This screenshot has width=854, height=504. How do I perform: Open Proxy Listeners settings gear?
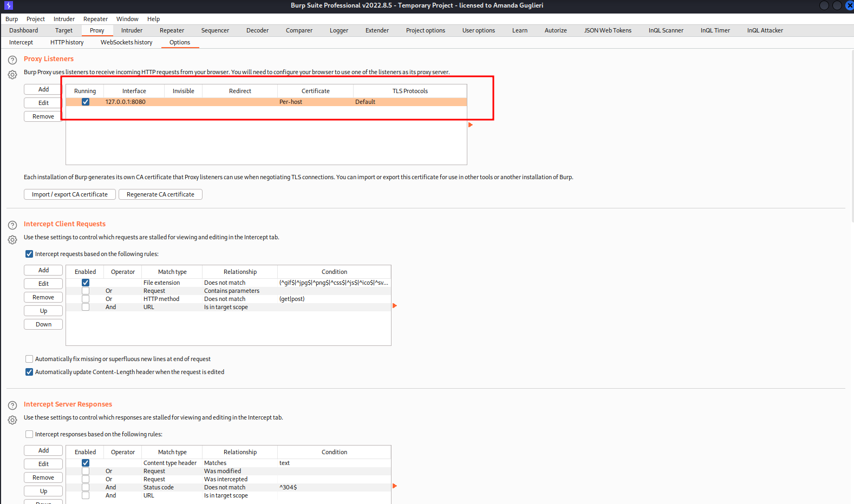click(12, 75)
